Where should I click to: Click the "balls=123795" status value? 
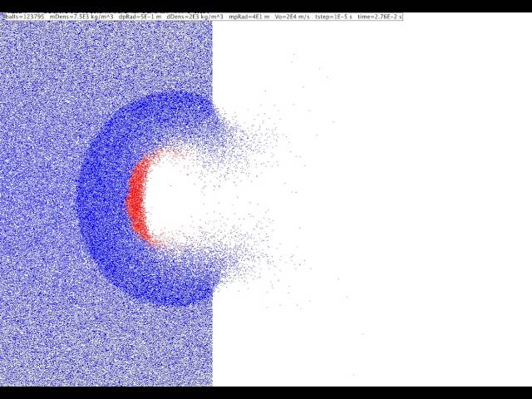click(x=24, y=17)
